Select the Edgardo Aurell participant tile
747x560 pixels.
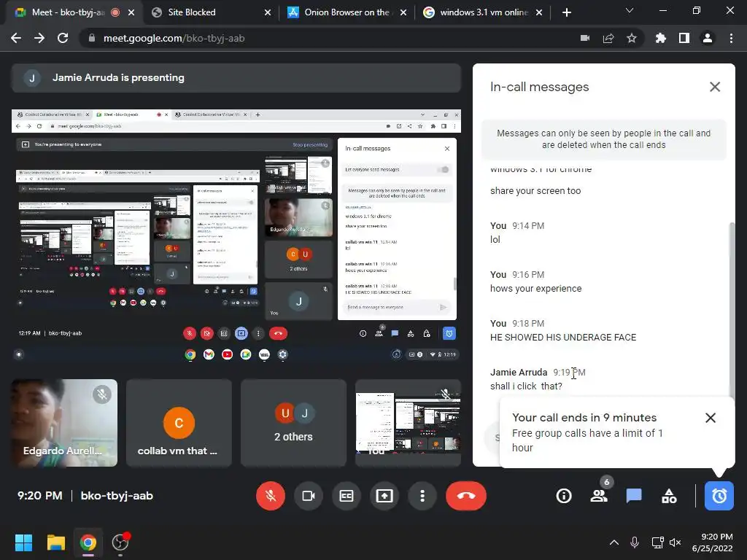coord(64,423)
